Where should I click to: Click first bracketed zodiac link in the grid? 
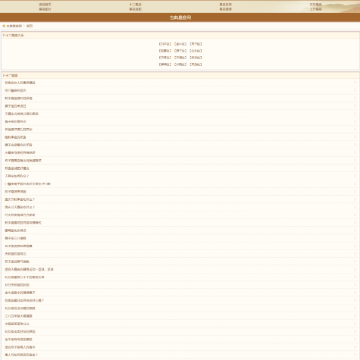pyautogui.click(x=165, y=44)
